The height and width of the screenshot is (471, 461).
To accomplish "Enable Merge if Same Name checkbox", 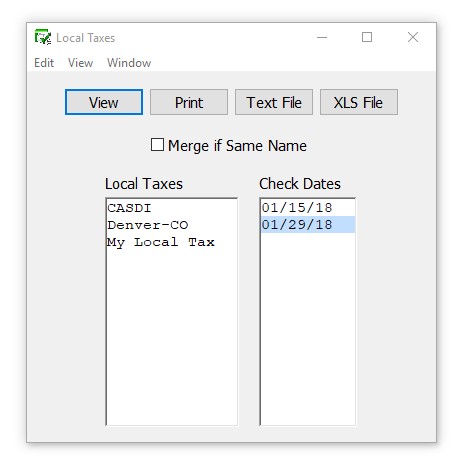I will (x=157, y=145).
